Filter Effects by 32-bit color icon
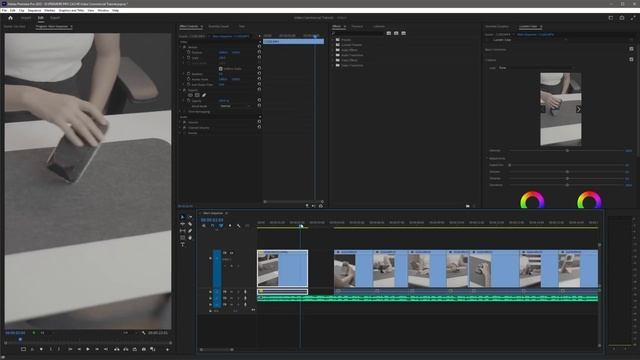The image size is (640, 360). tap(396, 33)
